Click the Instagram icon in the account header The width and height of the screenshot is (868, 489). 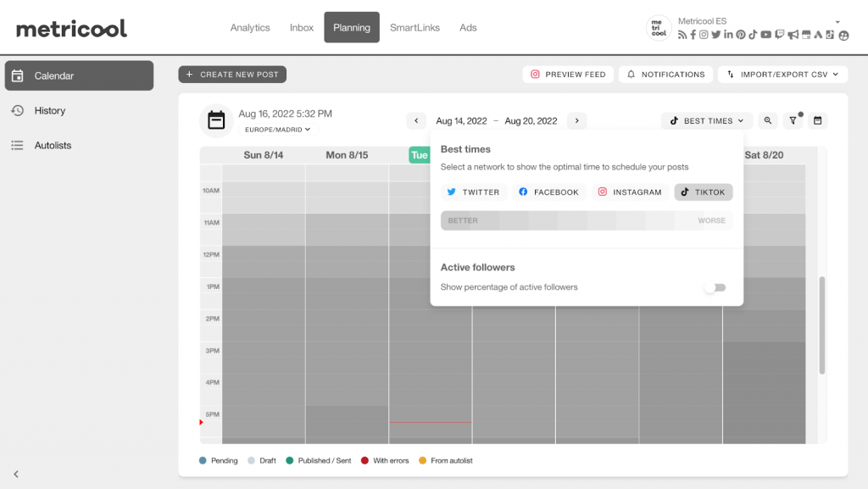coord(704,35)
